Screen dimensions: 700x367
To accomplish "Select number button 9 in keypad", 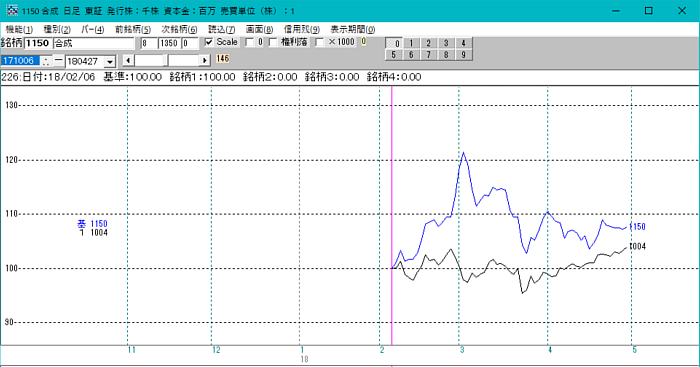I will pos(463,54).
